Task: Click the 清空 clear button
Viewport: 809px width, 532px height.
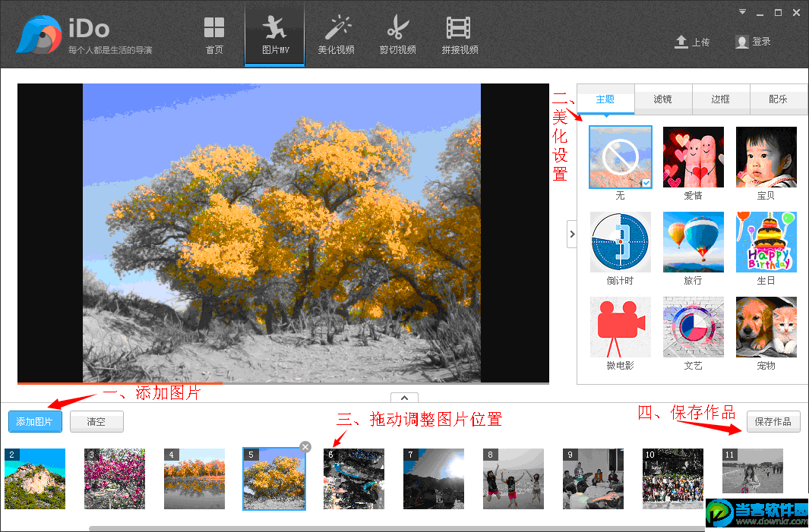Action: coord(96,422)
